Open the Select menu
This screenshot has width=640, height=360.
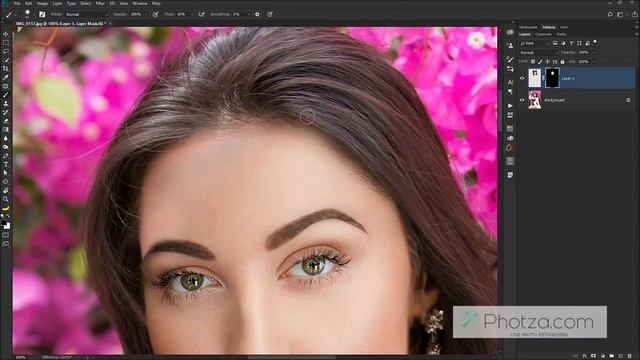point(85,3)
